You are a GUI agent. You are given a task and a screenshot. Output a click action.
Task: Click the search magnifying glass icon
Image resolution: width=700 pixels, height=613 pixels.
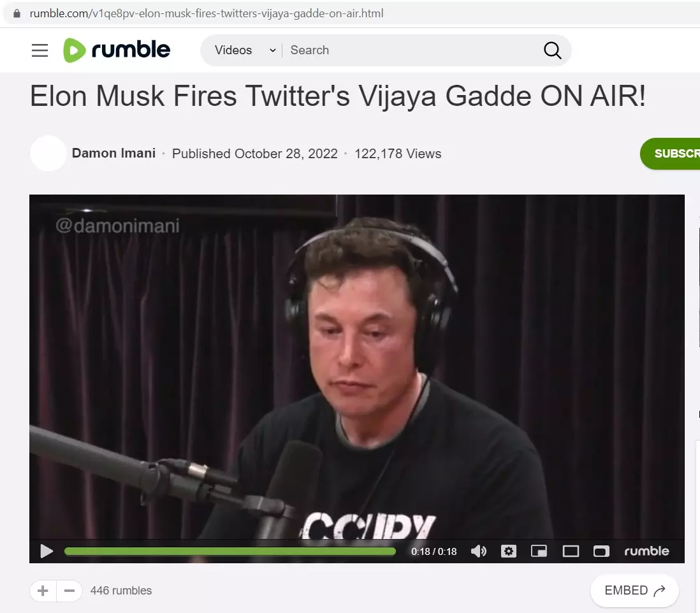[x=552, y=50]
